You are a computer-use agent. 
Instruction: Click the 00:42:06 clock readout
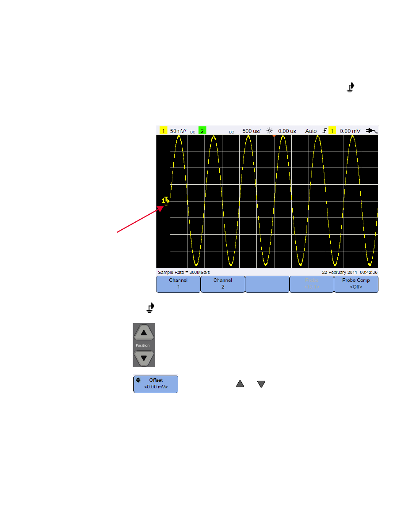point(369,272)
